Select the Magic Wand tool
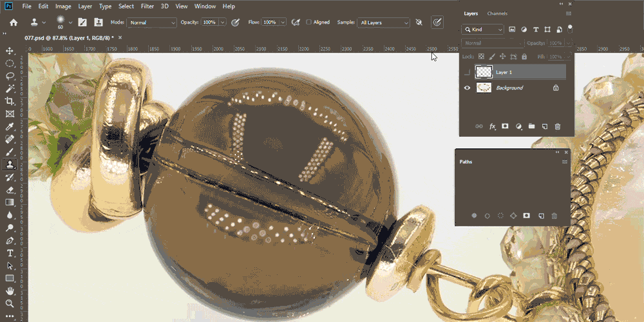The height and width of the screenshot is (322, 644). tap(10, 89)
